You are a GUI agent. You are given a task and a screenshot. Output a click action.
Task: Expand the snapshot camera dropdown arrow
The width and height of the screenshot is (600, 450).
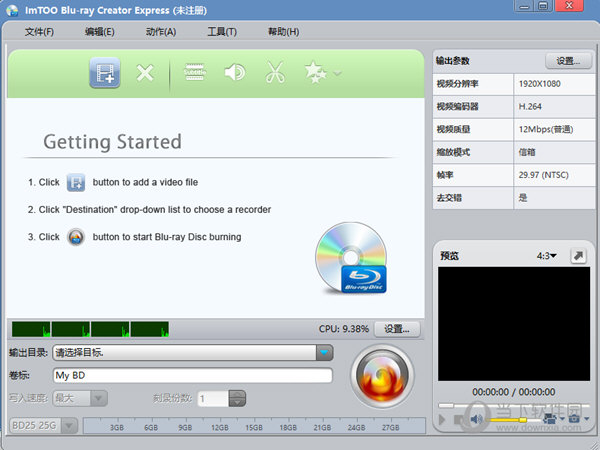(587, 418)
